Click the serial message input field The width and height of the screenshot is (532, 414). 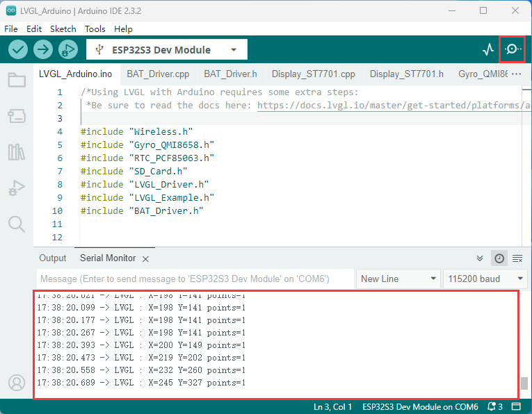pyautogui.click(x=195, y=279)
